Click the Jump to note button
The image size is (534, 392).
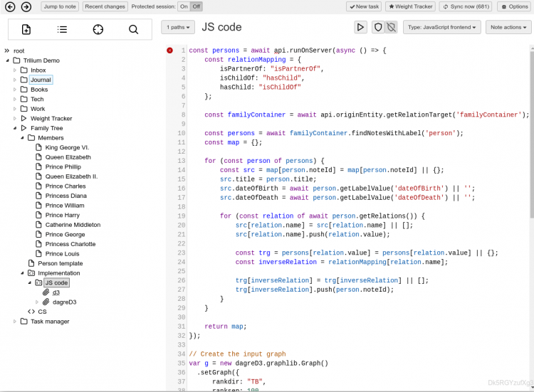[60, 6]
